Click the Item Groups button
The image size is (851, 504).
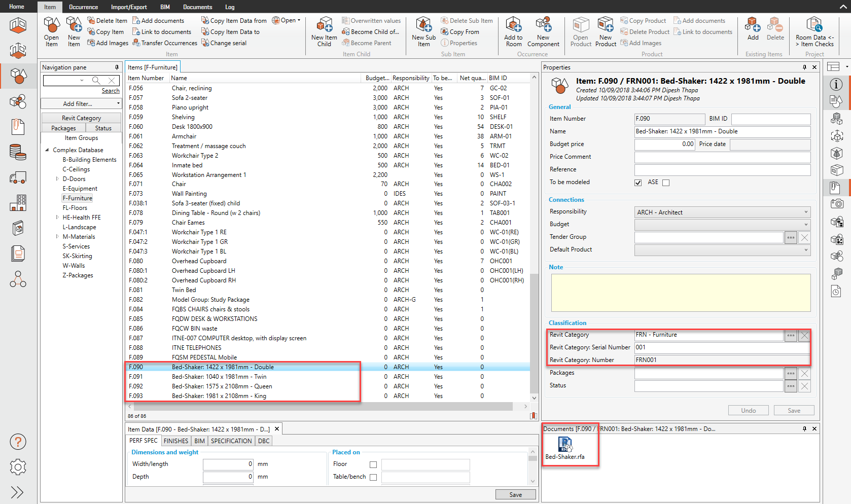pos(81,138)
